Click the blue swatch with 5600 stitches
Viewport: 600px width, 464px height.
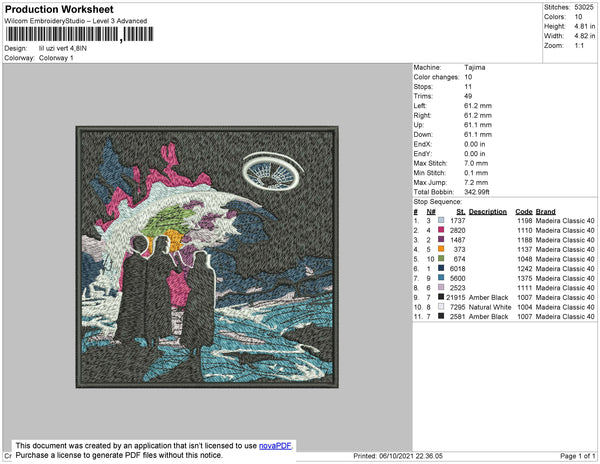click(x=441, y=278)
